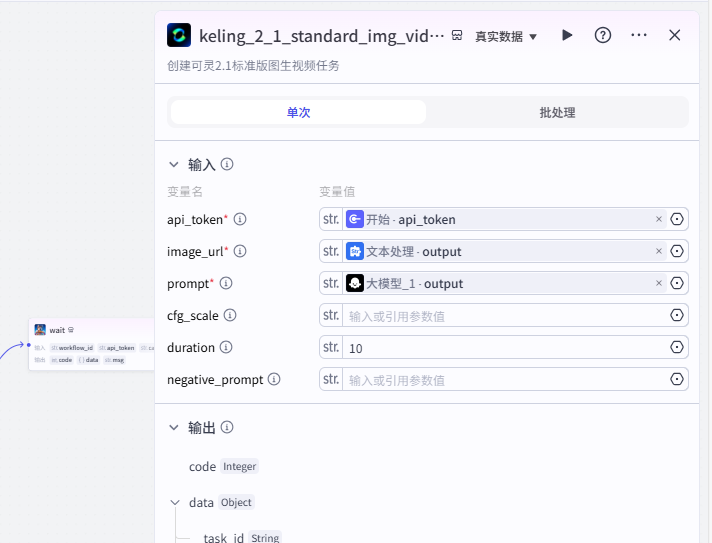Click the duration field containing 10
712x543 pixels.
click(x=505, y=347)
